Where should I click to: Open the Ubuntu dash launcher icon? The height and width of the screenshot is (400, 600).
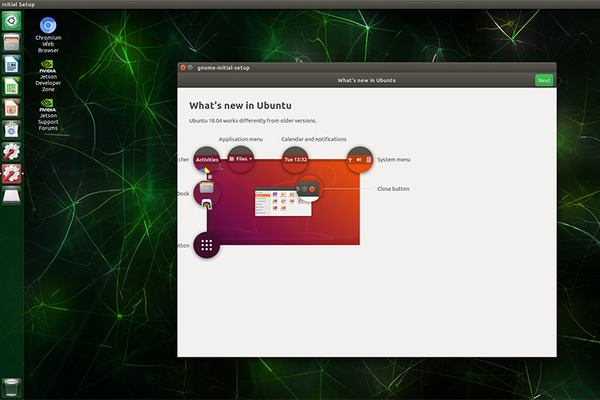(12, 19)
